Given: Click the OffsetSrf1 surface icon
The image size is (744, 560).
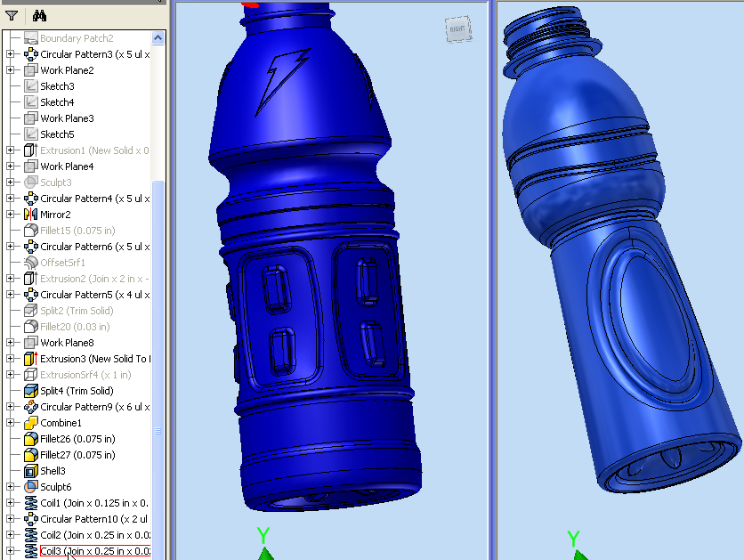Looking at the screenshot, I should click(x=31, y=263).
